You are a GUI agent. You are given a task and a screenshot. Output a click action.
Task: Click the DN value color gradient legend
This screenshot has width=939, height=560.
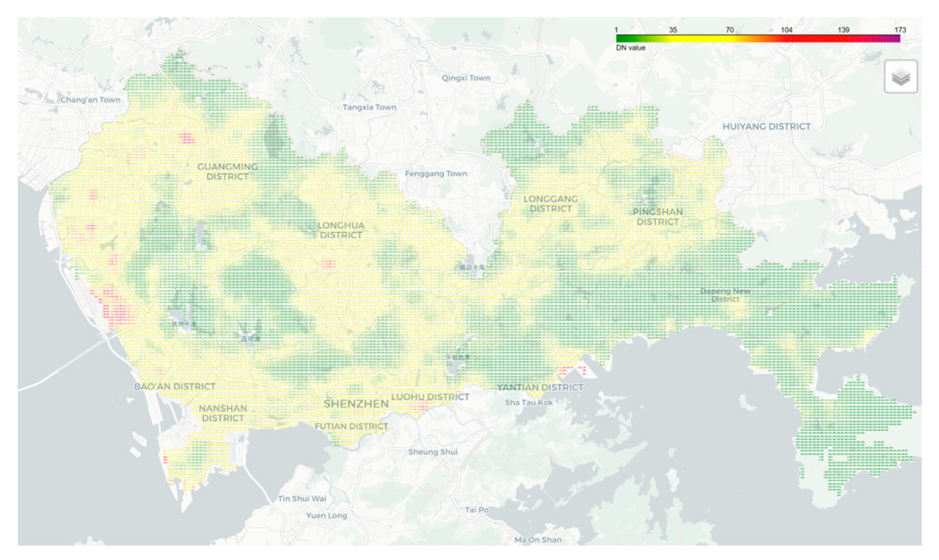(x=758, y=39)
